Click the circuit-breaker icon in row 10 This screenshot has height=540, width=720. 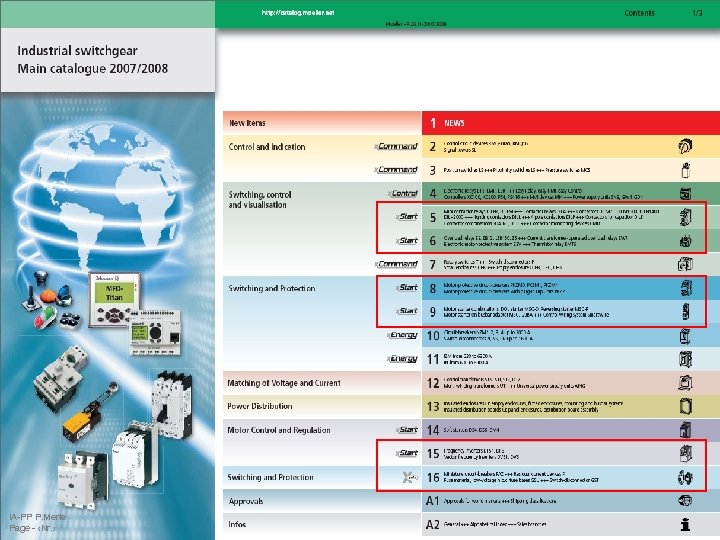[685, 335]
